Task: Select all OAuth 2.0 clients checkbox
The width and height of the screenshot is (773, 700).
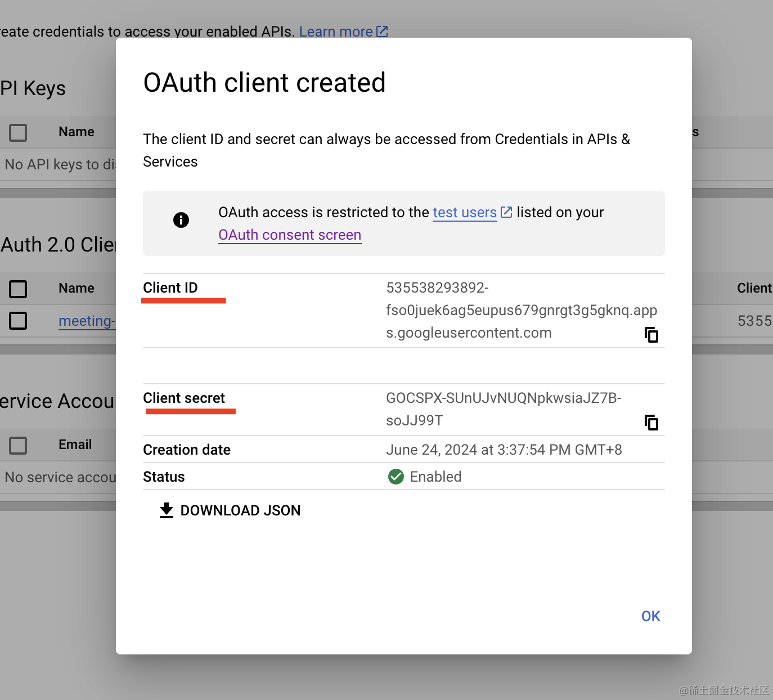Action: coord(18,289)
